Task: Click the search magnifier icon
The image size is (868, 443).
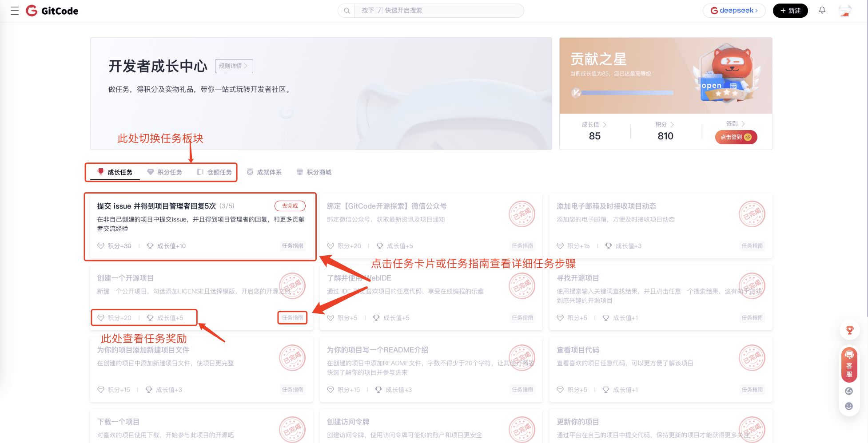Action: click(x=346, y=11)
